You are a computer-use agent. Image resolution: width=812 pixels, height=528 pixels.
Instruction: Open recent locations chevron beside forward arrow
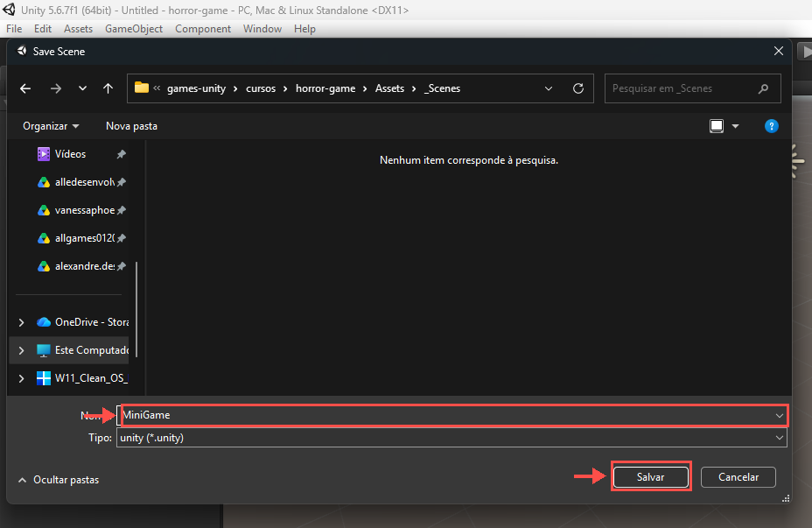point(82,88)
